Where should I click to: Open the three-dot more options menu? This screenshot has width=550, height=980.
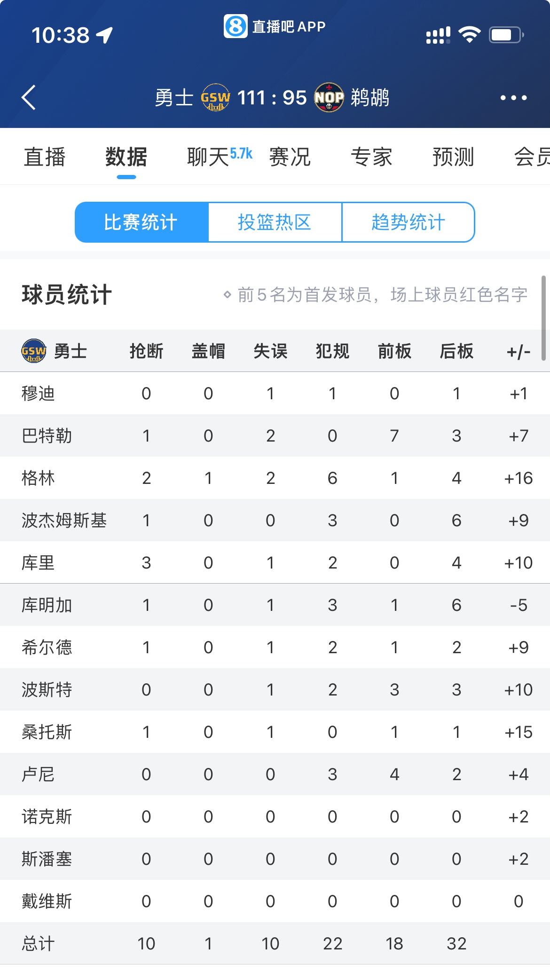(513, 98)
